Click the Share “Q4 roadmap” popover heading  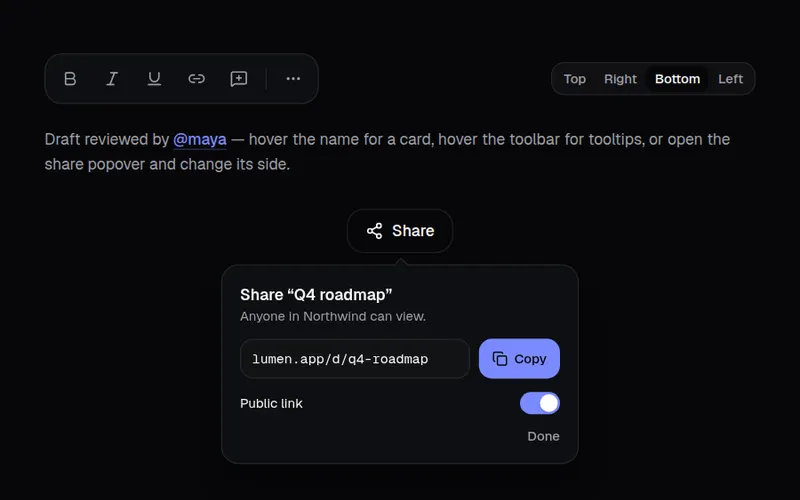[x=316, y=295]
